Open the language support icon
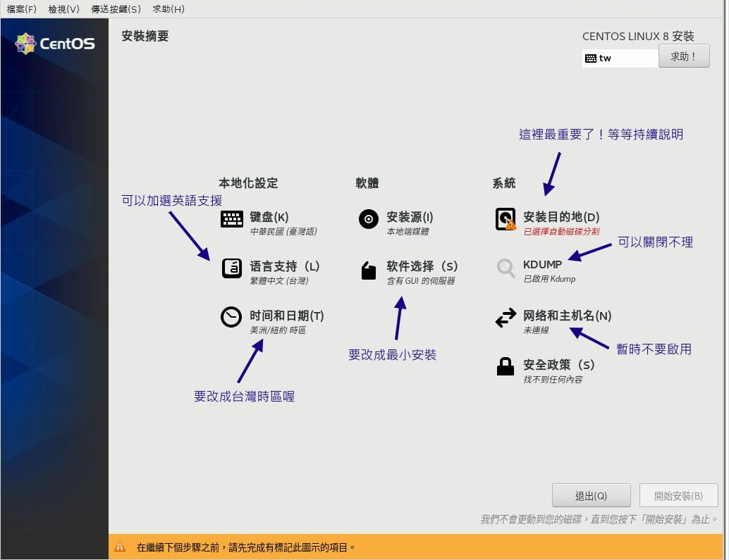 (231, 268)
